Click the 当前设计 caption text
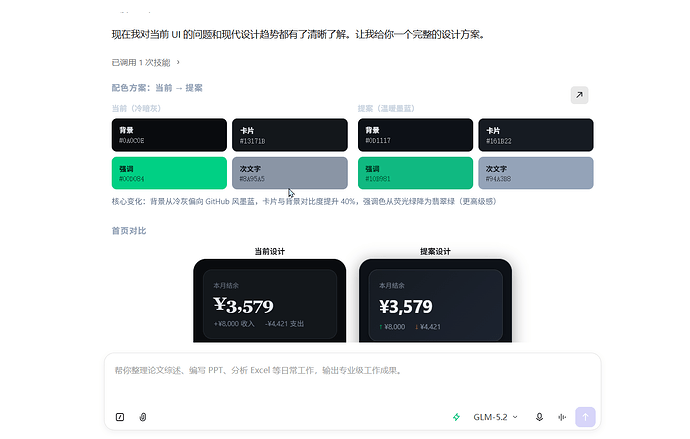This screenshot has height=439, width=690. tap(270, 251)
